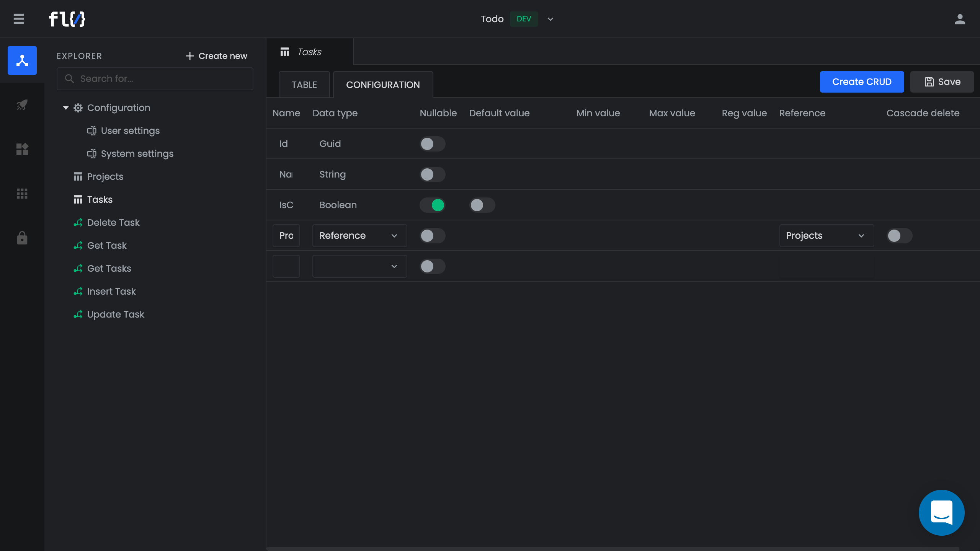Click the Search for... input field
980x551 pixels.
coord(155,79)
